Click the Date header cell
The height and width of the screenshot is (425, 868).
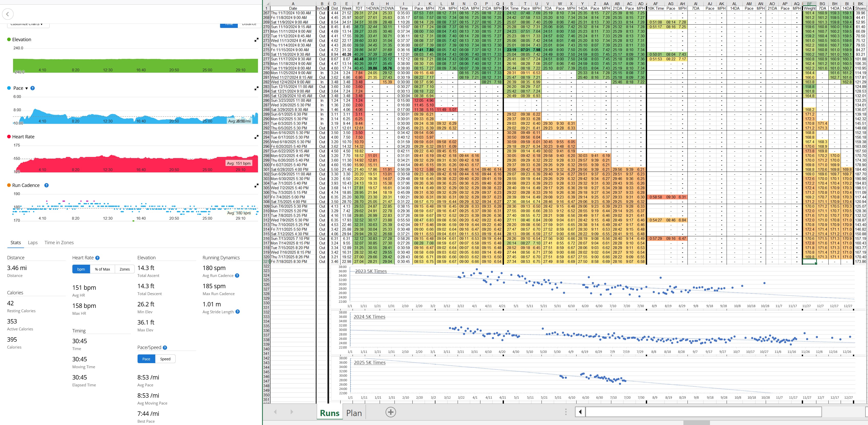[x=293, y=8]
